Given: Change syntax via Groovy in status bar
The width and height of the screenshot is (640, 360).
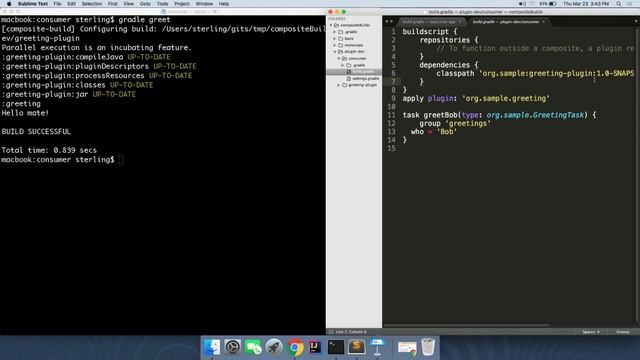Looking at the screenshot, I should (623, 332).
